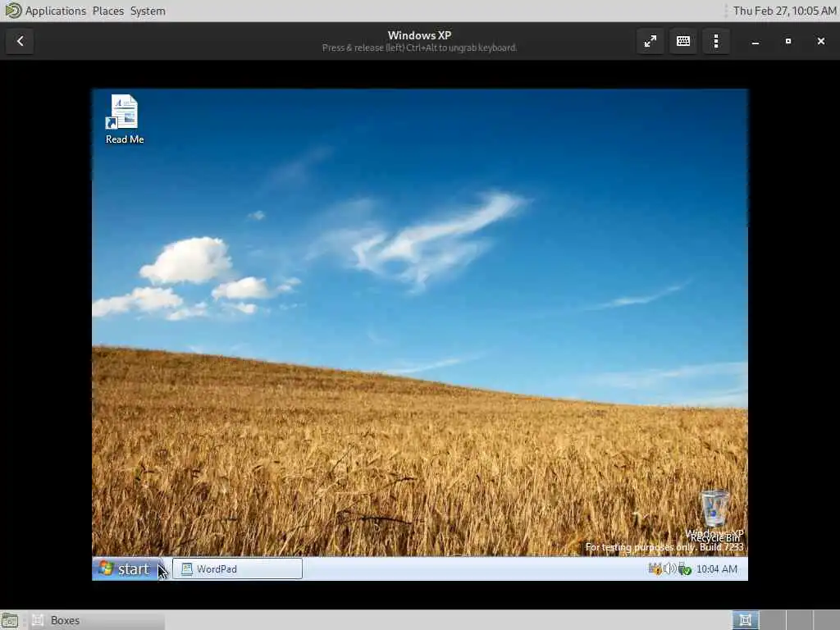The image size is (840, 630).
Task: Open the Windows XP start menu
Action: [129, 568]
